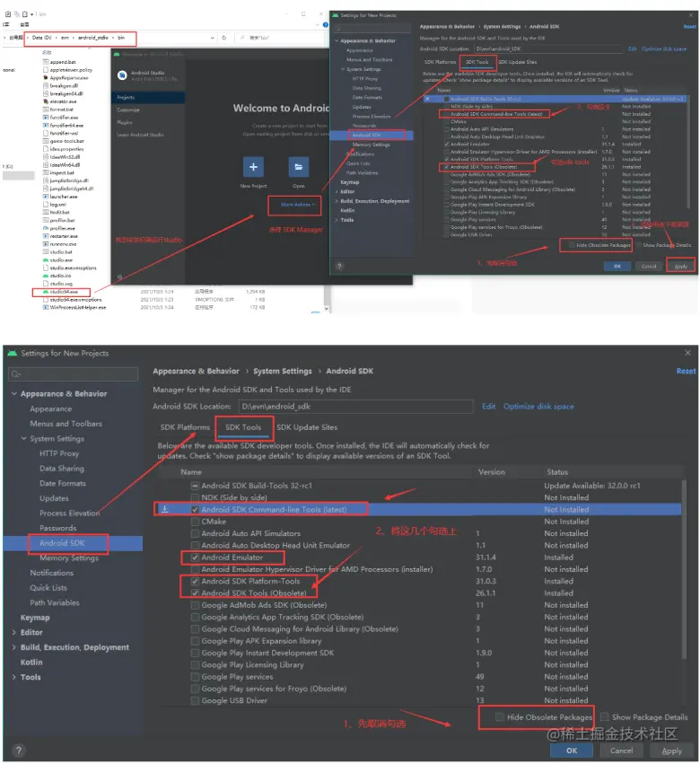
Task: Uncheck Android SDK Platform-Tools in larger dialog
Action: (195, 581)
